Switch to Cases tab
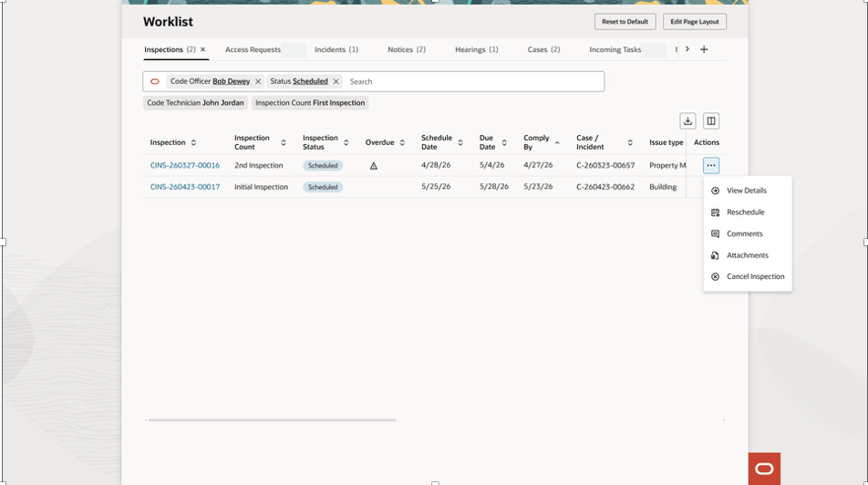The image size is (868, 485). click(543, 49)
